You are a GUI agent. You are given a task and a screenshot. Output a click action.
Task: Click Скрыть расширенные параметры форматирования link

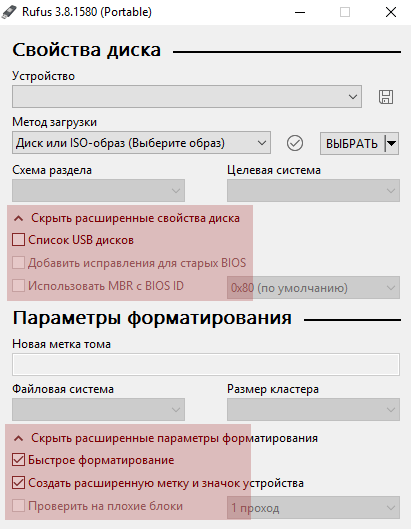coord(174,438)
